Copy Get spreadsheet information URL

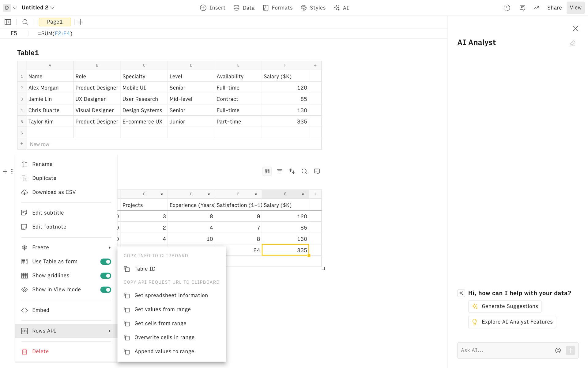point(171,295)
